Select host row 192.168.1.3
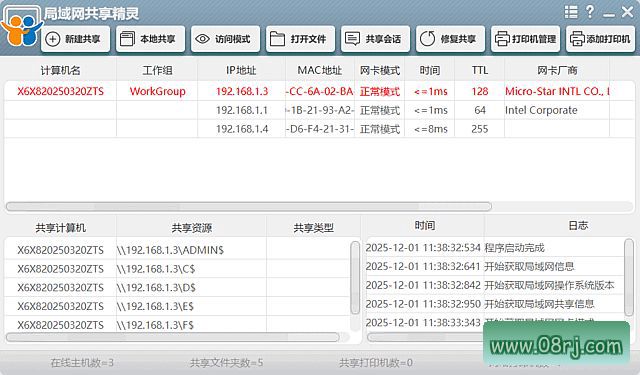The width and height of the screenshot is (640, 375). tap(320, 91)
